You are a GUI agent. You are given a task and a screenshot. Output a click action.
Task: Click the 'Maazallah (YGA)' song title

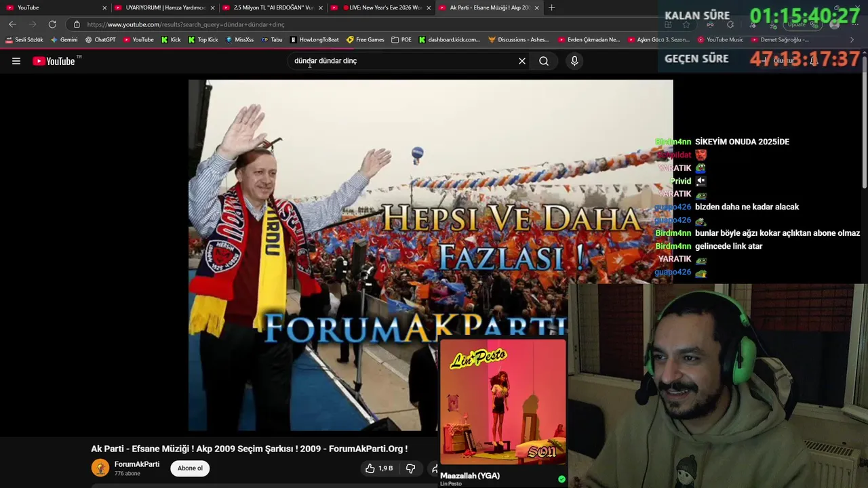tap(470, 476)
